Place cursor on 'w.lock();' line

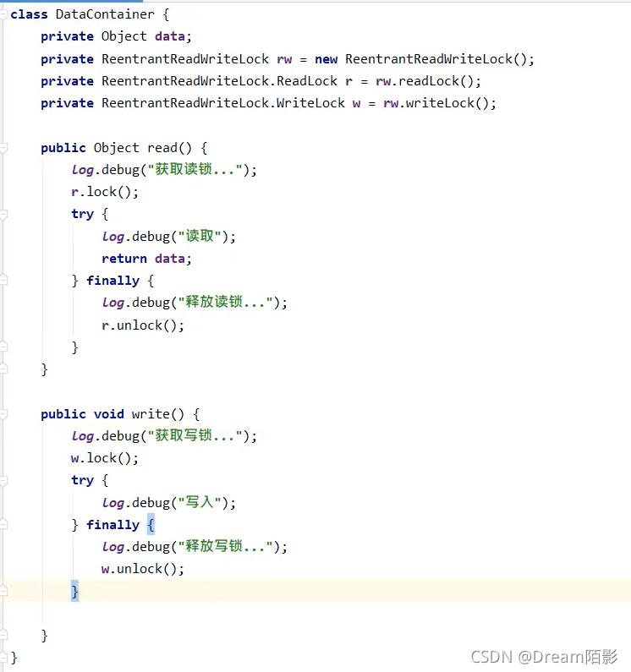[105, 458]
